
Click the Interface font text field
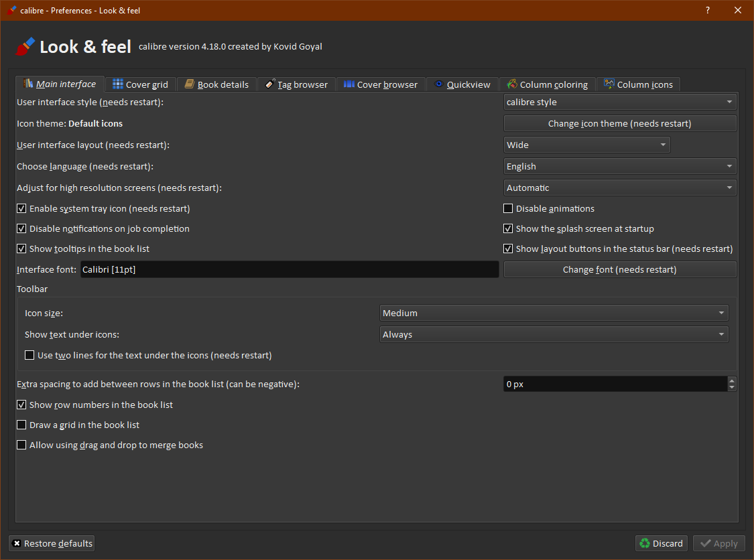click(289, 270)
